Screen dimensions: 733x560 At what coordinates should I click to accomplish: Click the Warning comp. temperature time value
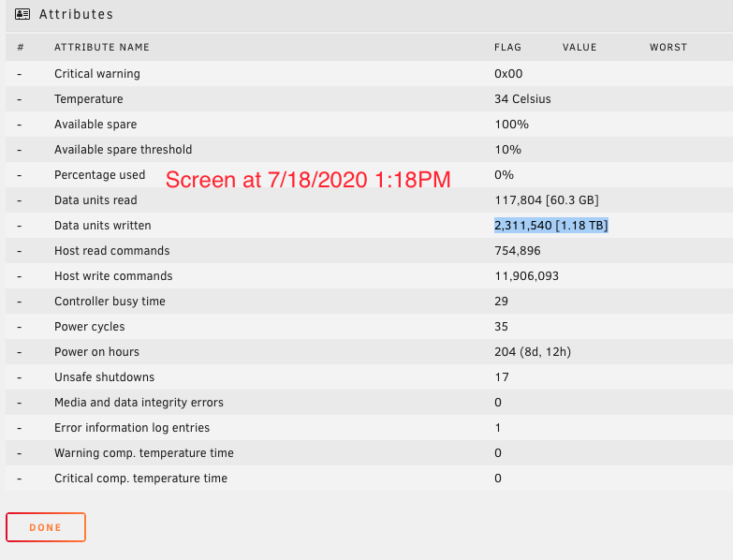tap(498, 452)
